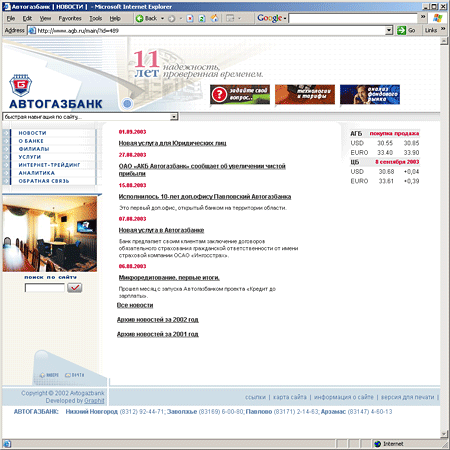Click the Refresh page icon
This screenshot has height=450, width=450.
[202, 18]
